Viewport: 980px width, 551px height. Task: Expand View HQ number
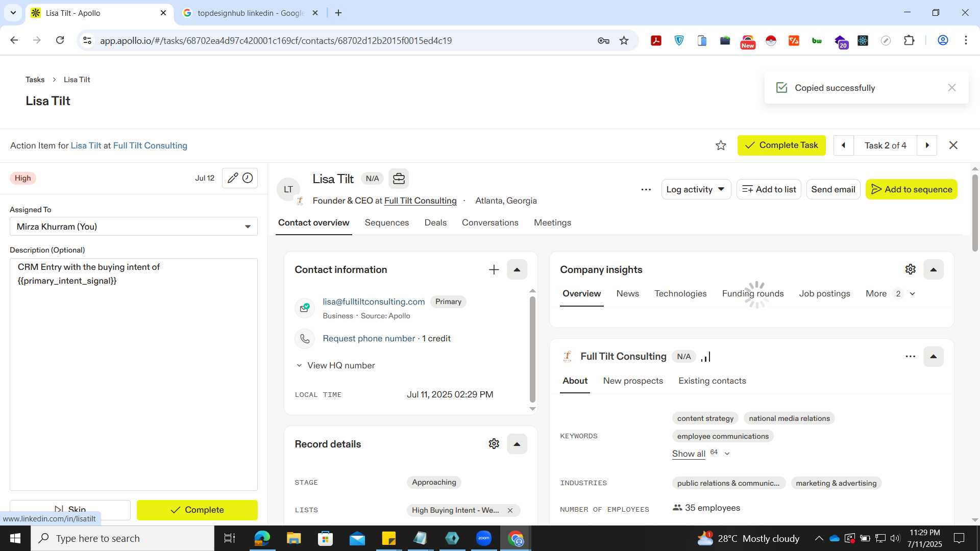335,366
